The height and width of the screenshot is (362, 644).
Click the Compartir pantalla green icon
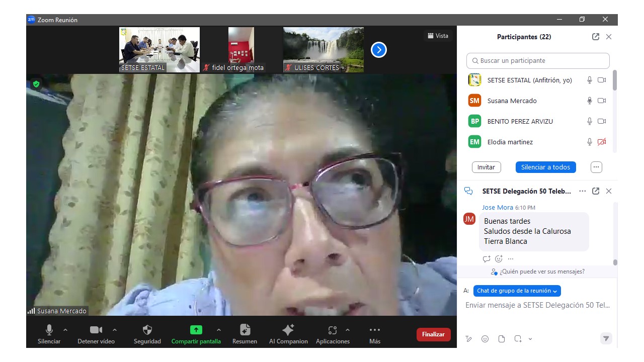pyautogui.click(x=196, y=330)
